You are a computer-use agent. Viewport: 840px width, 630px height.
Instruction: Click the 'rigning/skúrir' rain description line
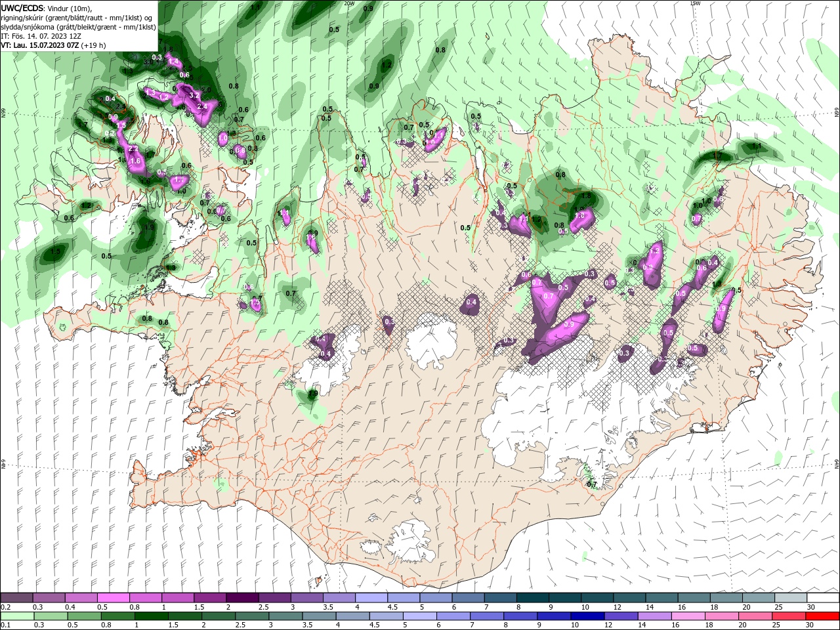tap(77, 17)
